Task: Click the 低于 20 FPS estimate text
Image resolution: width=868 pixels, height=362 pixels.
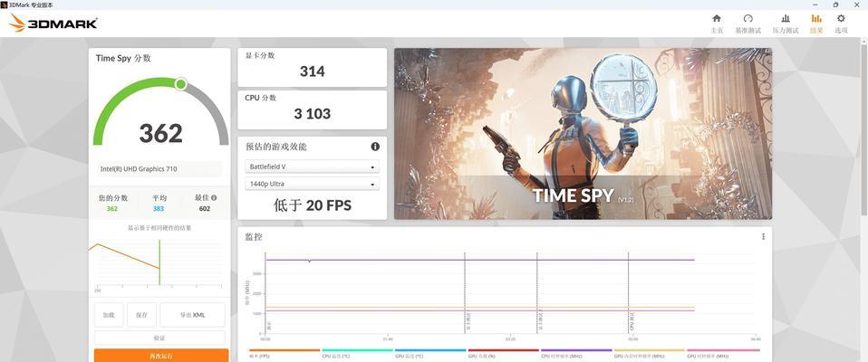Action: (313, 205)
